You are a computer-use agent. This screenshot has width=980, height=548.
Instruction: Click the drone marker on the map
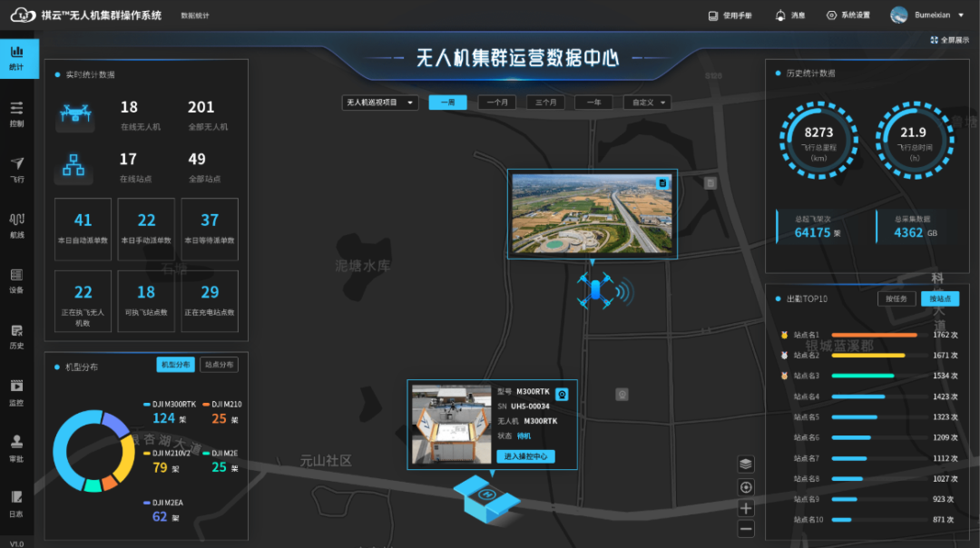[596, 290]
